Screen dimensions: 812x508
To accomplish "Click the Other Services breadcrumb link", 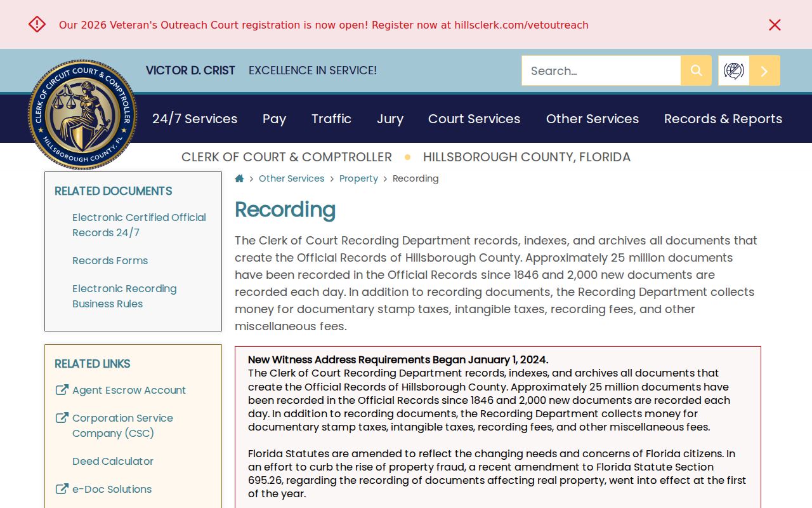I will pos(291,178).
